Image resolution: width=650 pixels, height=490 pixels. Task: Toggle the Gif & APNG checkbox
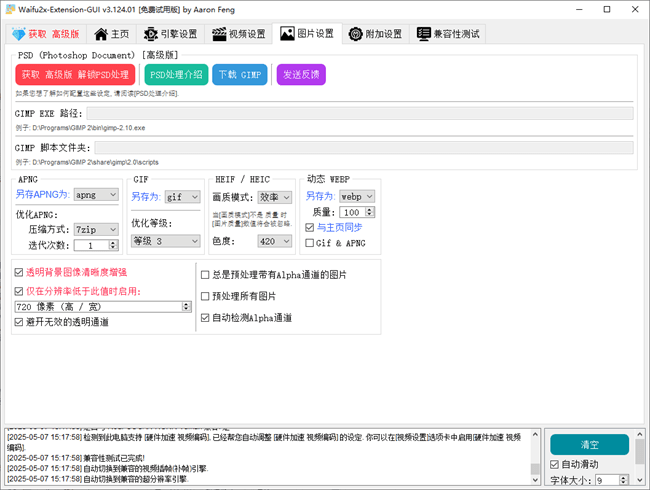click(x=310, y=243)
